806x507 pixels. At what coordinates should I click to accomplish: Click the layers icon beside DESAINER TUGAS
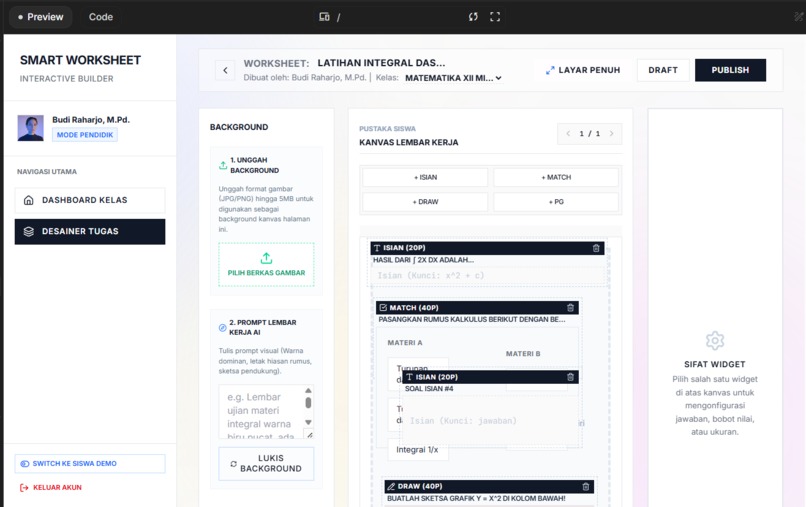tap(29, 231)
